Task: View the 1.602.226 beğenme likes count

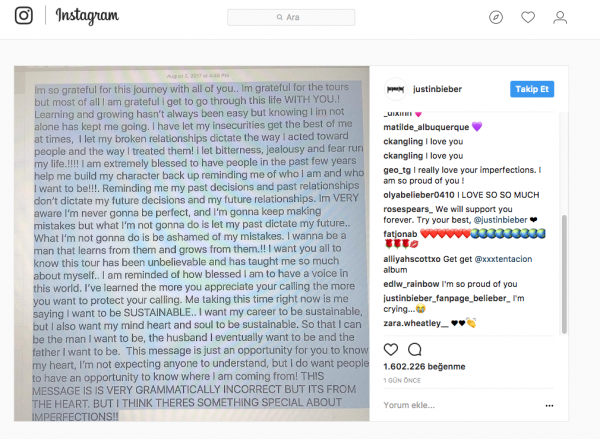Action: (424, 367)
